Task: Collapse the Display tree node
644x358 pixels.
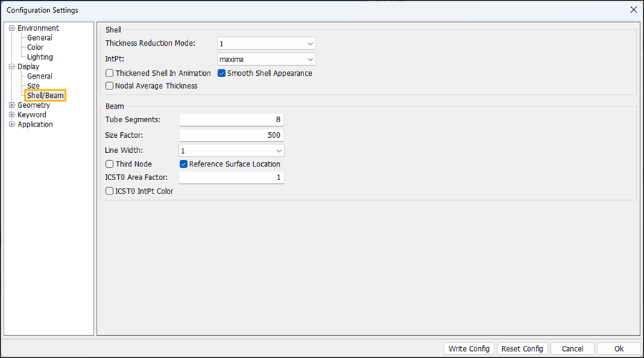Action: [11, 67]
